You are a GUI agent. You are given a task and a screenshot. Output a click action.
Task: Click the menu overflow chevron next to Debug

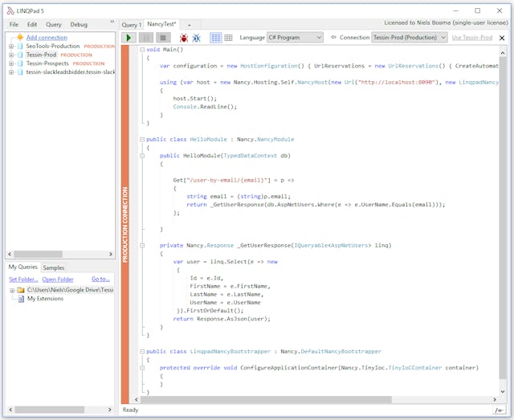[x=112, y=22]
